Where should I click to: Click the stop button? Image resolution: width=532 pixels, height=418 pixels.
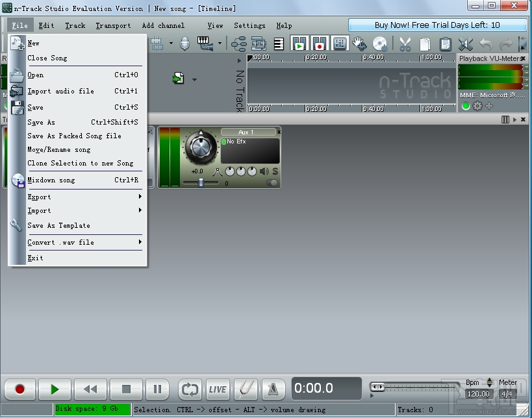(x=126, y=389)
